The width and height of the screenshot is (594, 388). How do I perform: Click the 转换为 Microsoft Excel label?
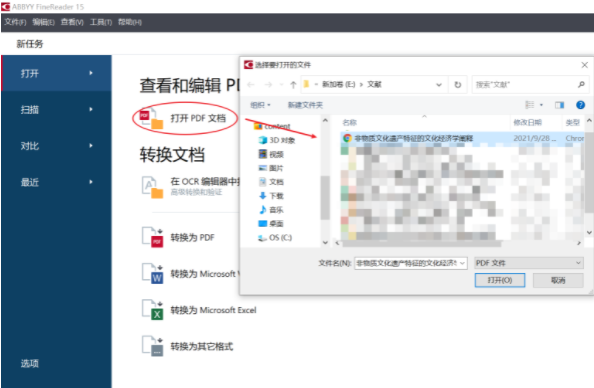(x=213, y=310)
